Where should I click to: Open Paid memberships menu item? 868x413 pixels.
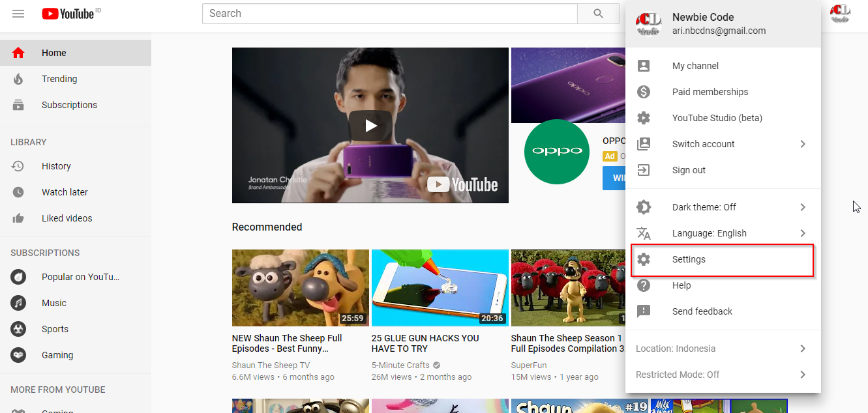tap(723, 92)
